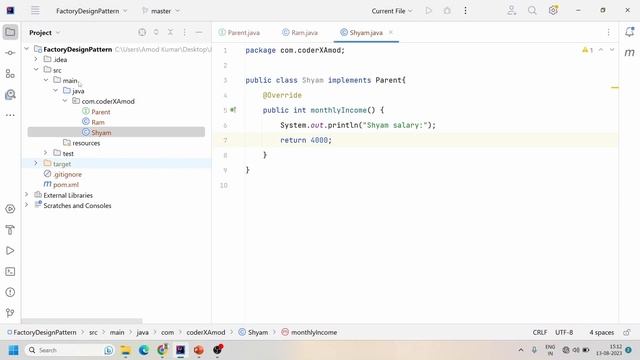Open the FactoryDesignPattern project dropdown
Screen dimensions: 640x360
[x=92, y=11]
